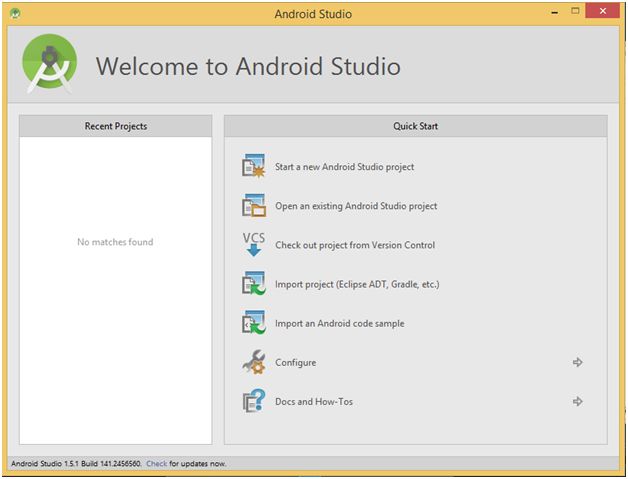Check out project from Version Control
628x479 pixels.
click(355, 245)
